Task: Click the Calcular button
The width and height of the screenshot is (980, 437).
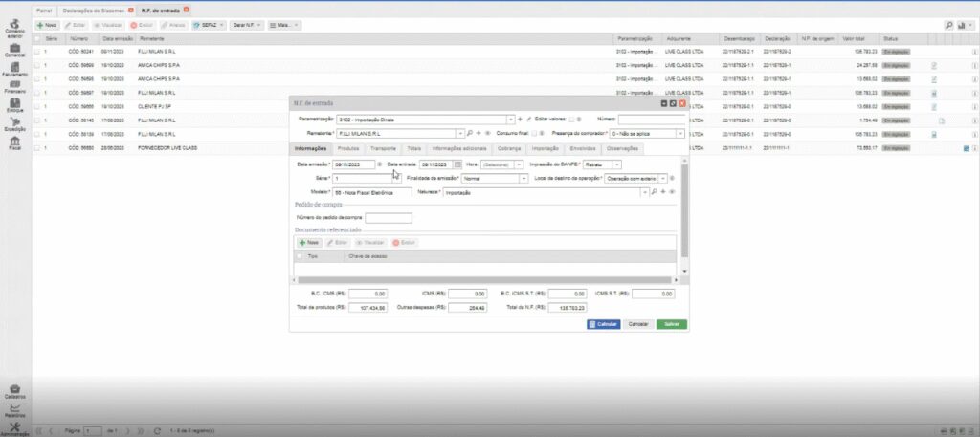Action: click(x=603, y=324)
